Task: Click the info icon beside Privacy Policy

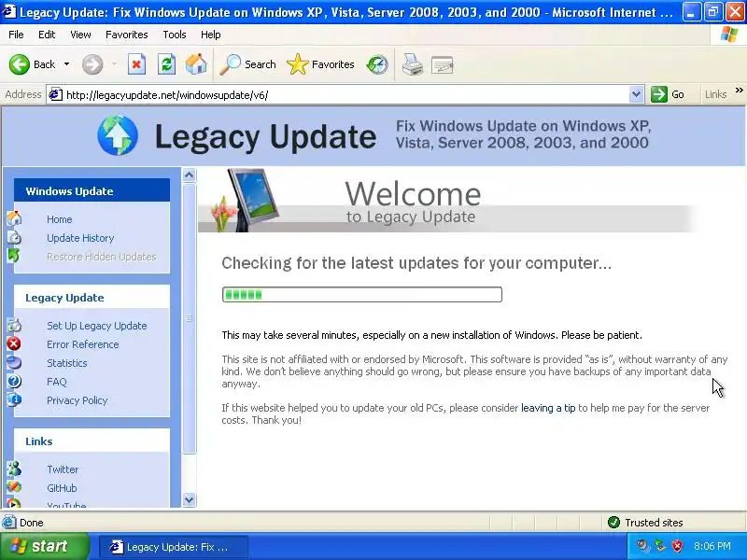Action: click(14, 399)
